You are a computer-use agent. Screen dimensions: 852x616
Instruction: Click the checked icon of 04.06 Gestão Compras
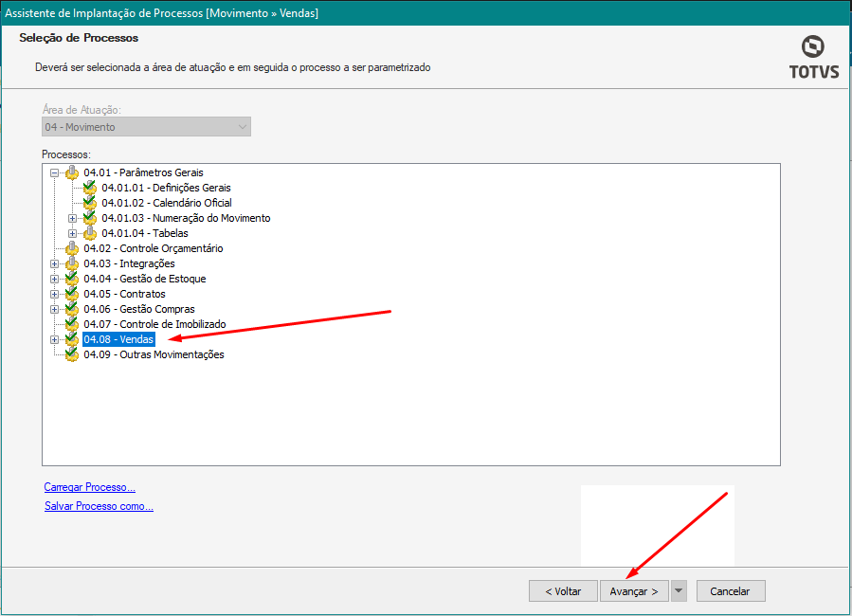pyautogui.click(x=72, y=309)
